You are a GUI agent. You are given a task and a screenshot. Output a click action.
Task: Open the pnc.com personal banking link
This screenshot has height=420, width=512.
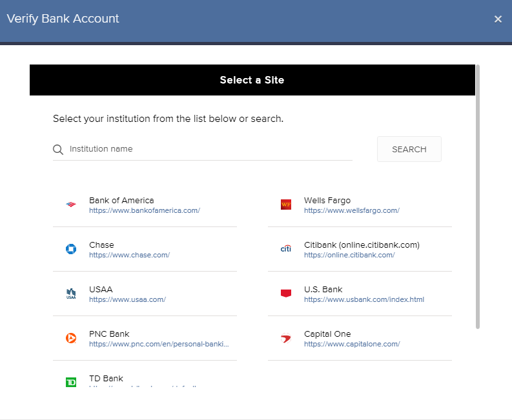(x=159, y=344)
